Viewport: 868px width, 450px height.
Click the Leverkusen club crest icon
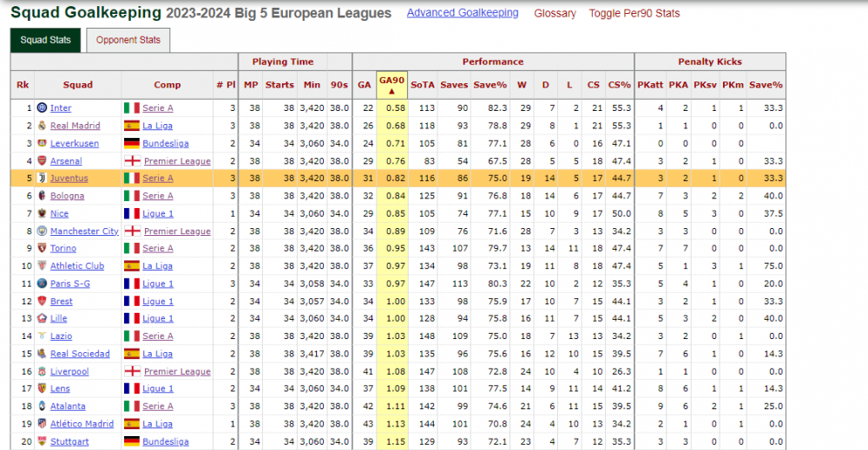[42, 143]
